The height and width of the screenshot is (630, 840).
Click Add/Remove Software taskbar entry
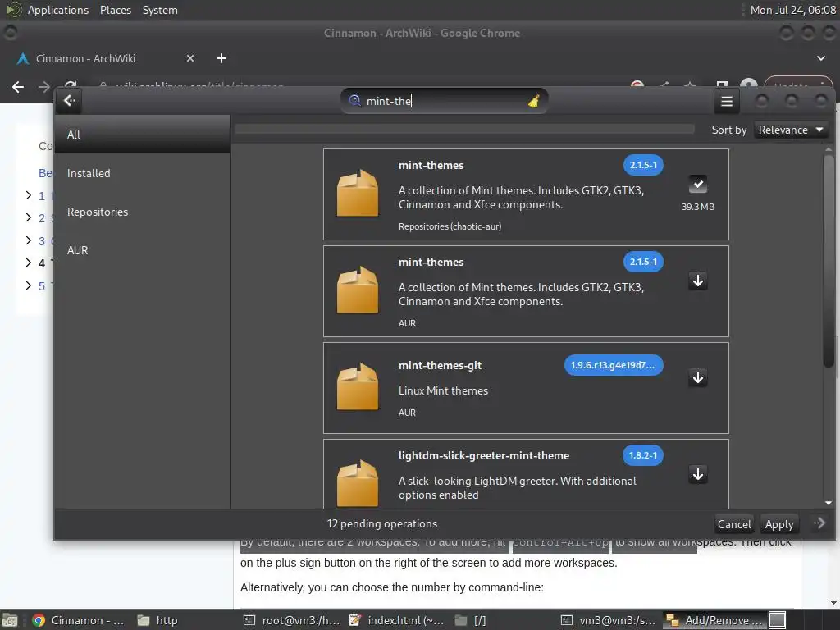[x=714, y=620]
